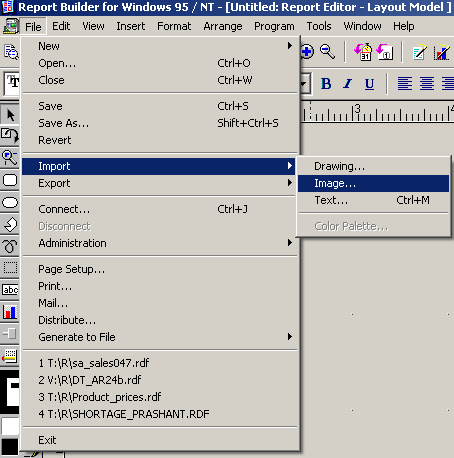
Task: Select the anchor tool with red arrow
Action: (x=10, y=356)
